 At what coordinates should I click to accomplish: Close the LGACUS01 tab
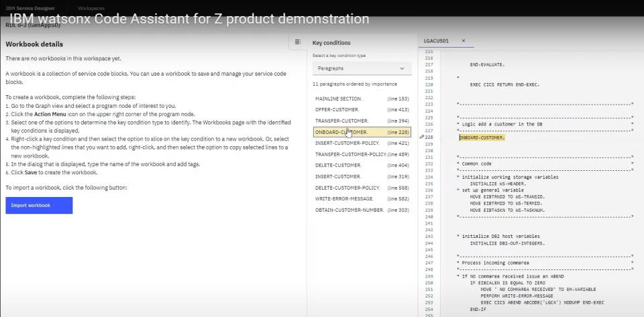coord(464,41)
